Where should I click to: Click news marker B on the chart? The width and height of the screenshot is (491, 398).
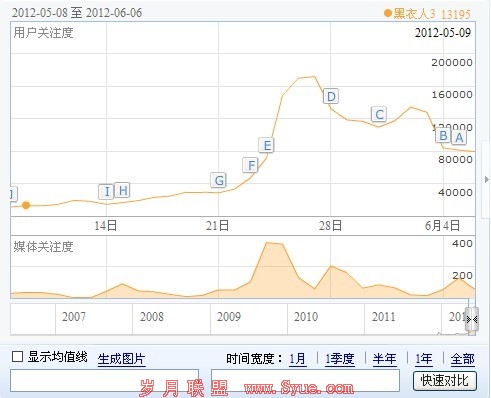tap(444, 136)
